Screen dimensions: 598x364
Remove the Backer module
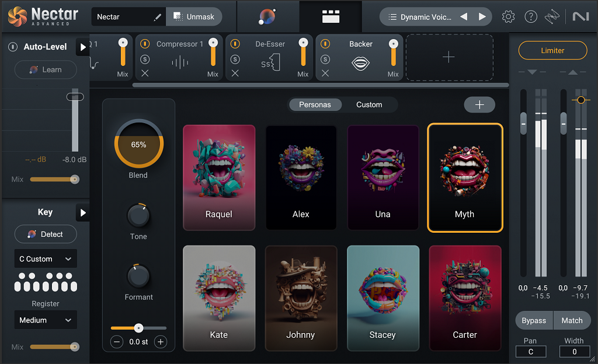(325, 73)
